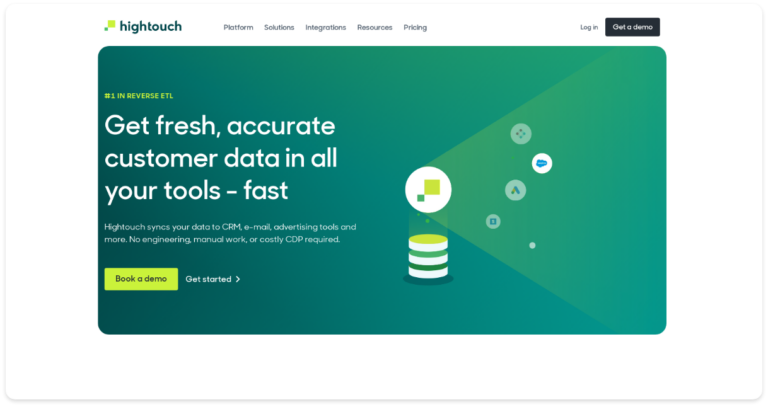Go to the Integrations page
This screenshot has width=768, height=407.
[x=325, y=27]
